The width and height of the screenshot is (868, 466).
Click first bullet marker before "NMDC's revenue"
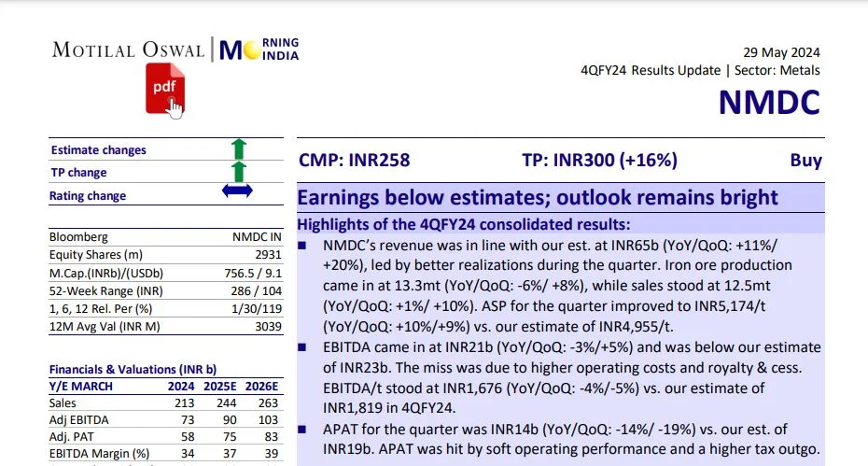coord(302,245)
